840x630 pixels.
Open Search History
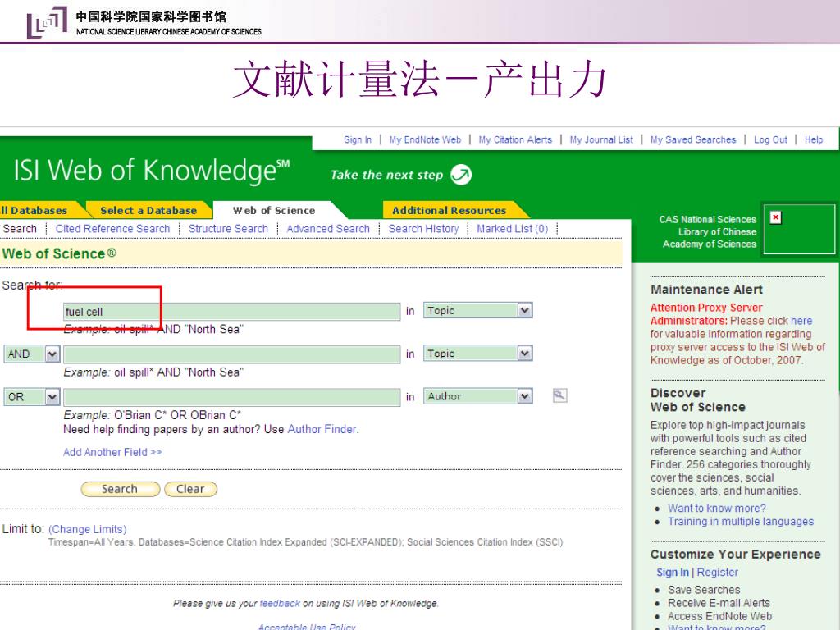pyautogui.click(x=423, y=229)
